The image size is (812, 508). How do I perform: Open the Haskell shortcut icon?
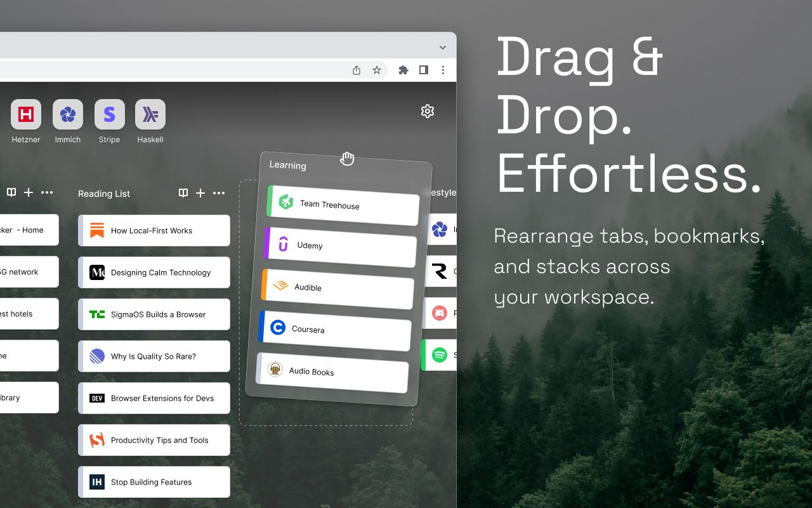(150, 114)
